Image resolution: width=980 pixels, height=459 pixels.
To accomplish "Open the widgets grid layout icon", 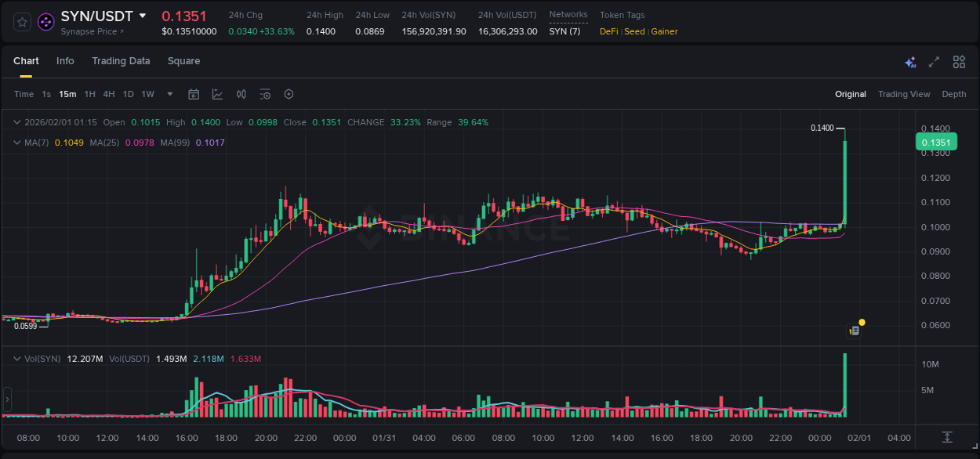I will [x=958, y=61].
